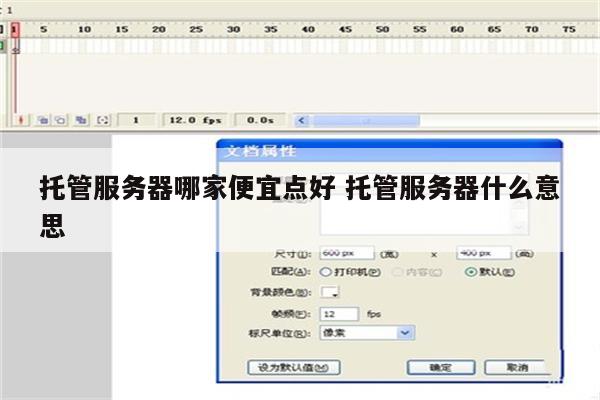Click the 12.0 fps frame rate display
The width and height of the screenshot is (600, 400).
pos(195,120)
